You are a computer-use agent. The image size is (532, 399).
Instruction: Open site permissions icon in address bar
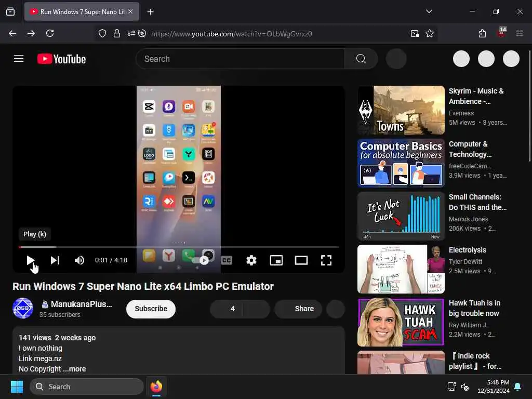pos(131,33)
